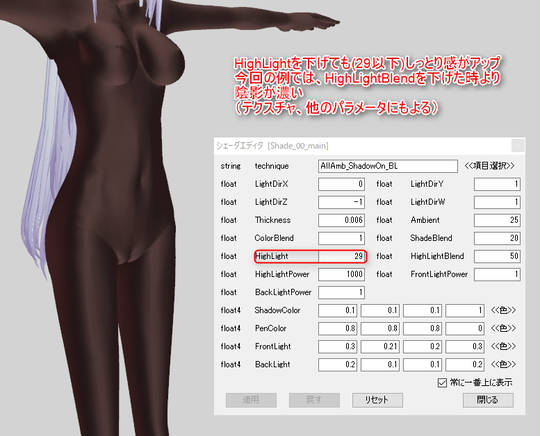Click the ShadeBlend value field
The height and width of the screenshot is (436, 540).
click(497, 238)
